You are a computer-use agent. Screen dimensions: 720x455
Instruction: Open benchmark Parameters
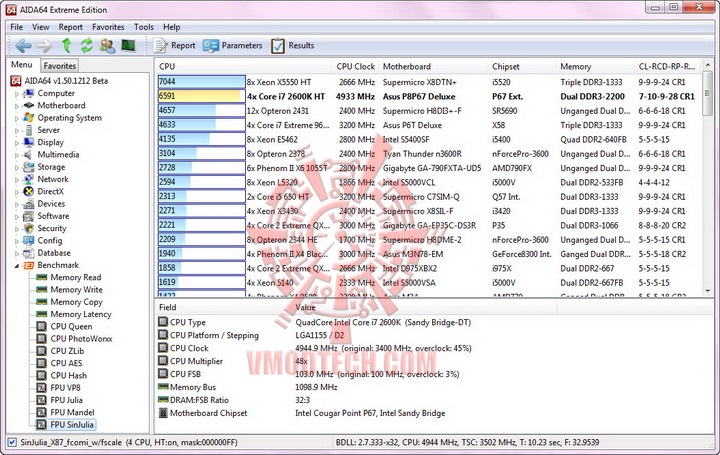tap(232, 45)
